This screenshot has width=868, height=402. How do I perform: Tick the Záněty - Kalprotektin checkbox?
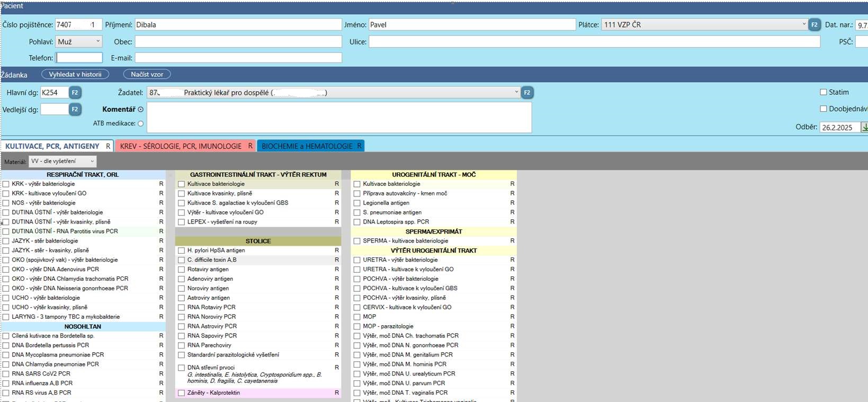point(182,393)
